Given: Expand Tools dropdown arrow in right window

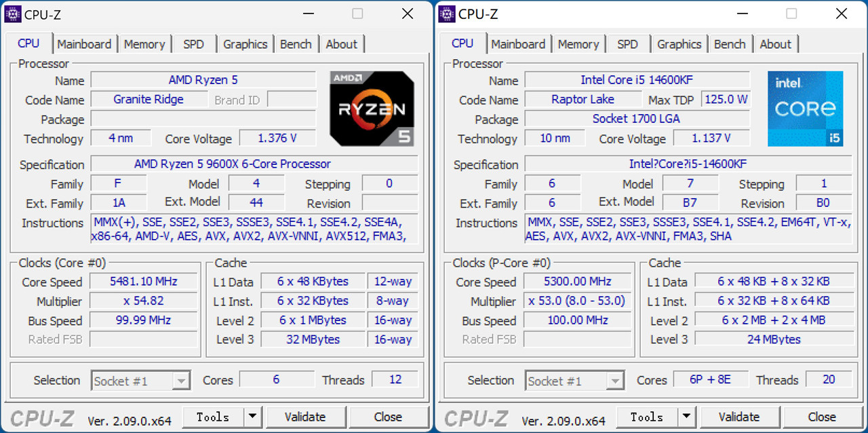Looking at the screenshot, I should click(x=686, y=417).
